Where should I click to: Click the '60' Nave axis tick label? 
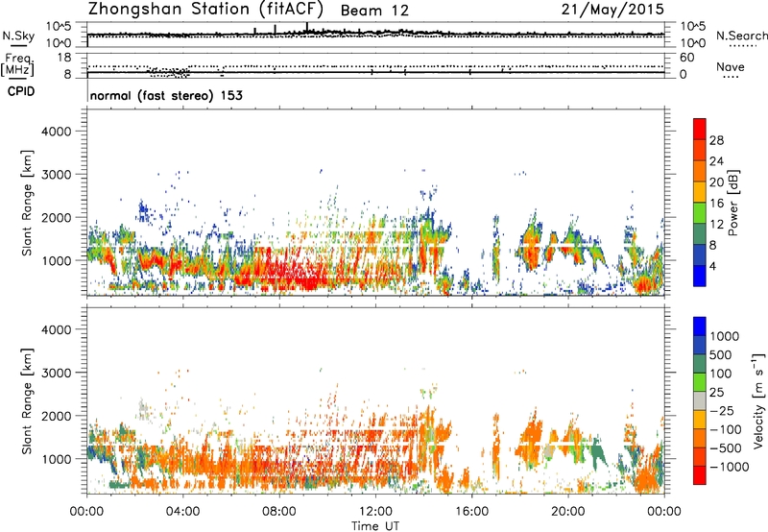click(686, 58)
